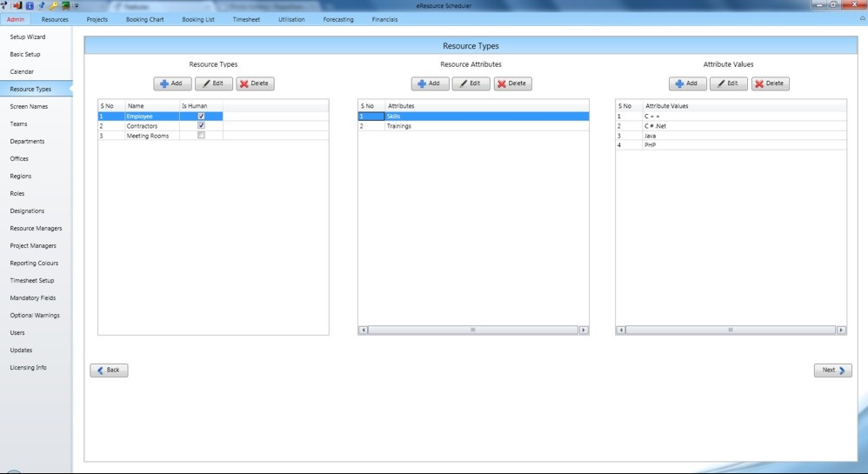Click the blue info icon in title bar
868x474 pixels.
pyautogui.click(x=30, y=5)
